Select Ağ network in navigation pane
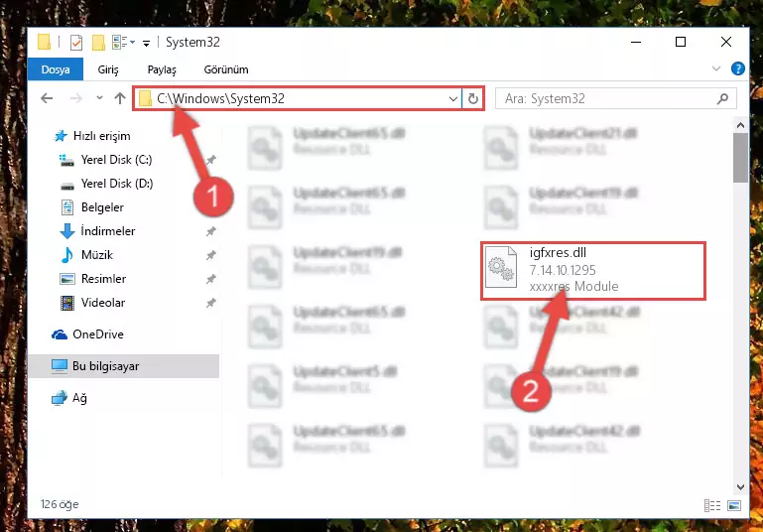 coord(79,398)
